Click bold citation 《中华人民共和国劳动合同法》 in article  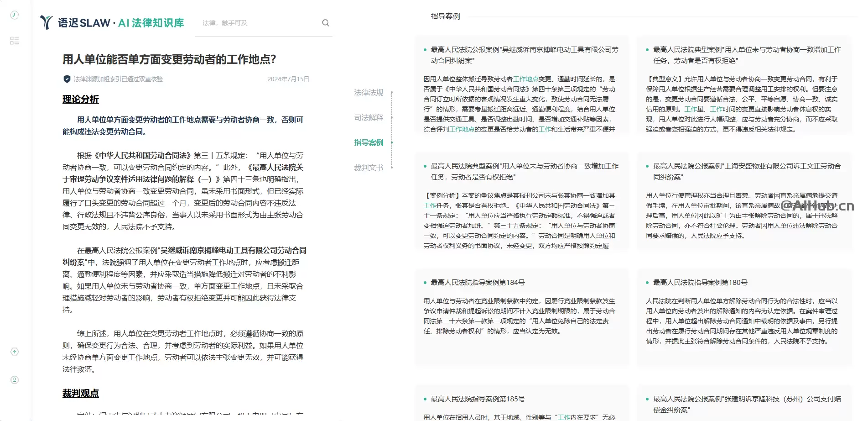(x=142, y=156)
